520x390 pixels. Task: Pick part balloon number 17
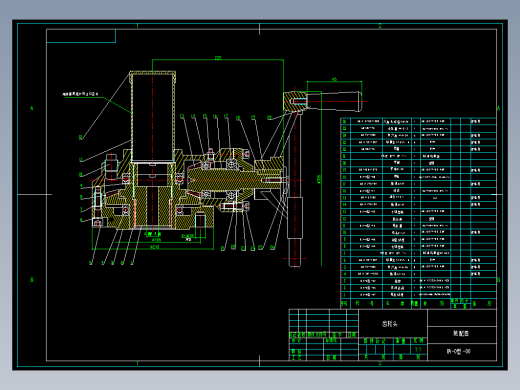click(x=226, y=116)
